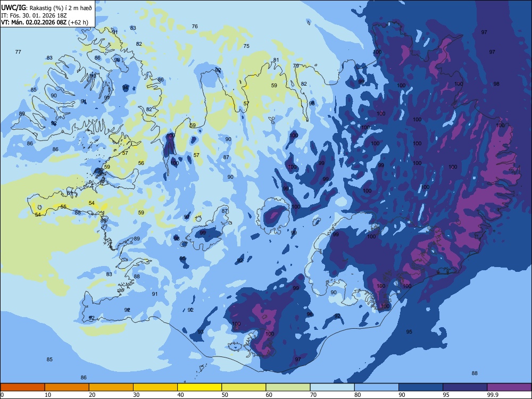Click the humidity value '75' on the map
Image resolution: width=532 pixels, height=399 pixels.
click(246, 46)
